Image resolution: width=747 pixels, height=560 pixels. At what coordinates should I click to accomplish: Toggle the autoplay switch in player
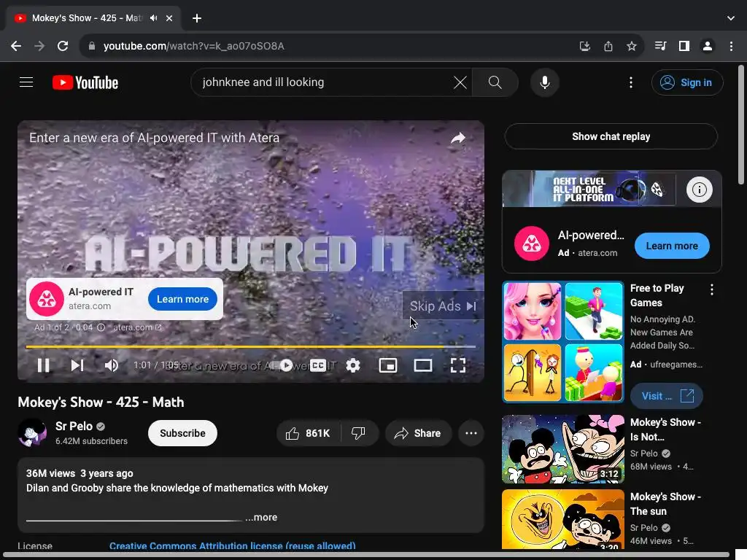(x=286, y=365)
